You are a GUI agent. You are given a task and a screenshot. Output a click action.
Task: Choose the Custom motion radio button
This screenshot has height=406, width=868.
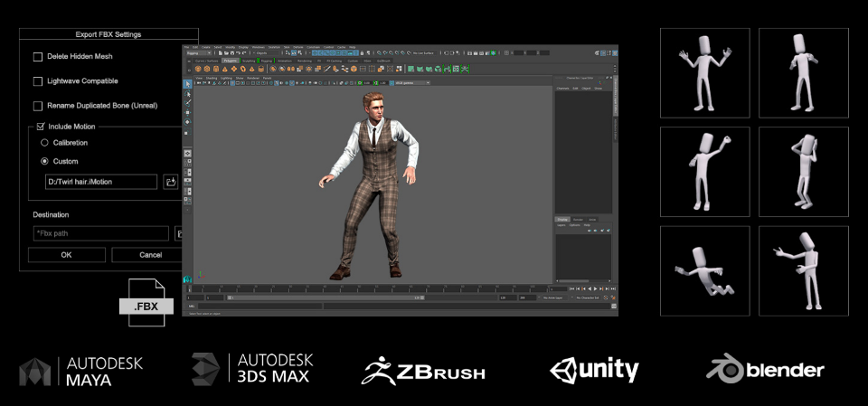coord(45,161)
